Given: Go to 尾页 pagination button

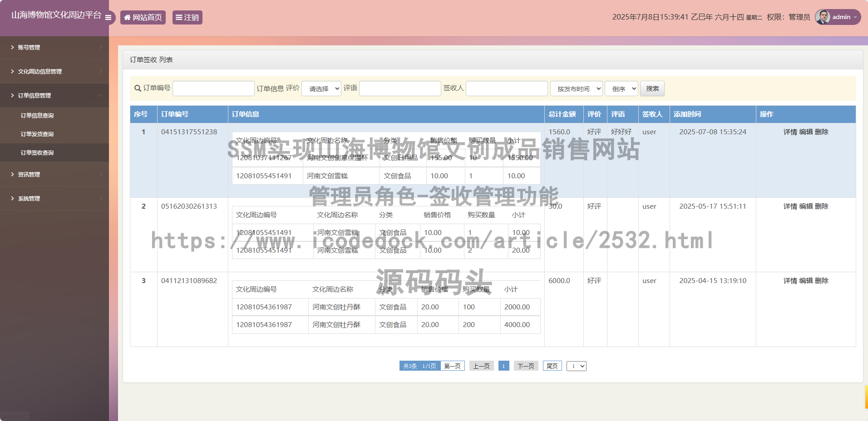Looking at the screenshot, I should click(552, 366).
